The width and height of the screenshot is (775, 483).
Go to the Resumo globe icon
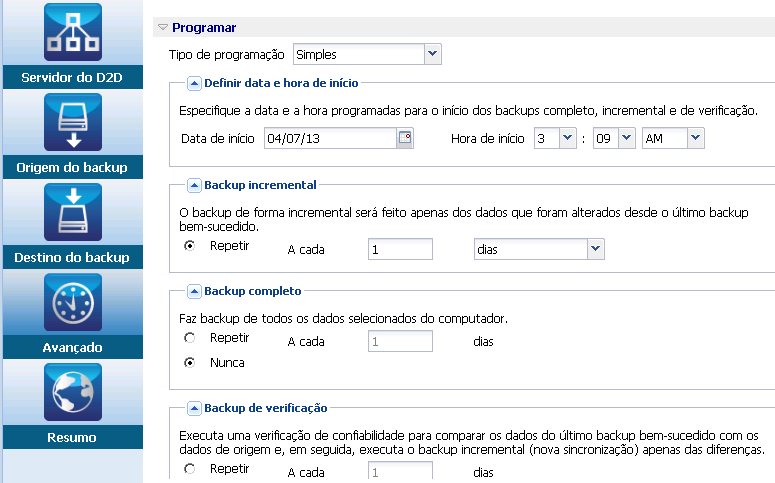tap(73, 392)
